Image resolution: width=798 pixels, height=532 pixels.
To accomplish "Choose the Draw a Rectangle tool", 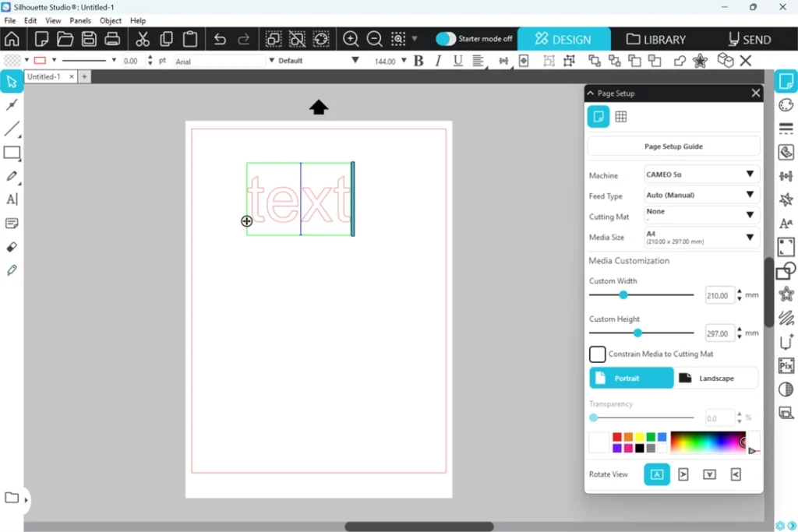I will tap(12, 153).
